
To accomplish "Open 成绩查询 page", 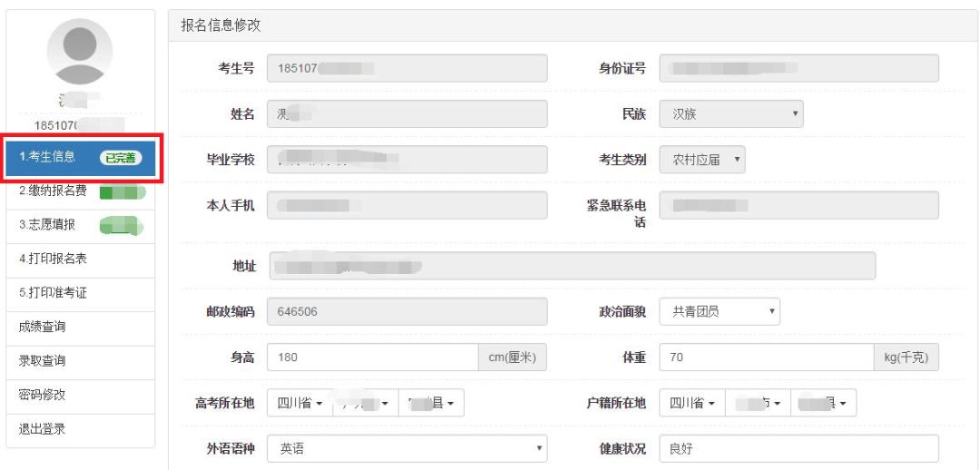I will point(81,328).
